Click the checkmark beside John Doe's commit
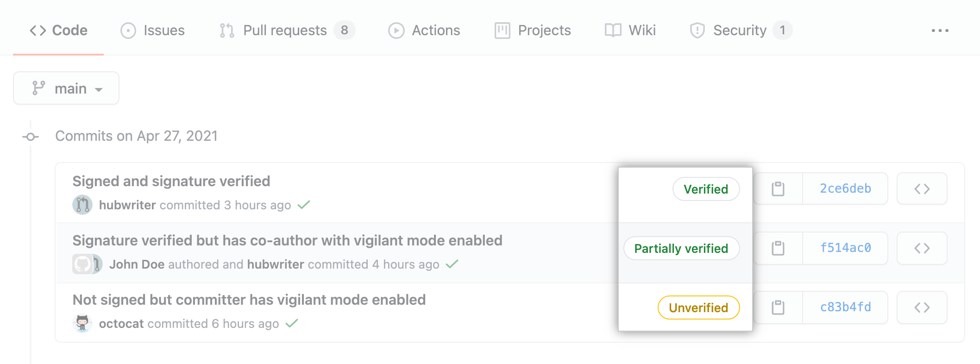Screen dimensions: 980x364 coord(452,264)
